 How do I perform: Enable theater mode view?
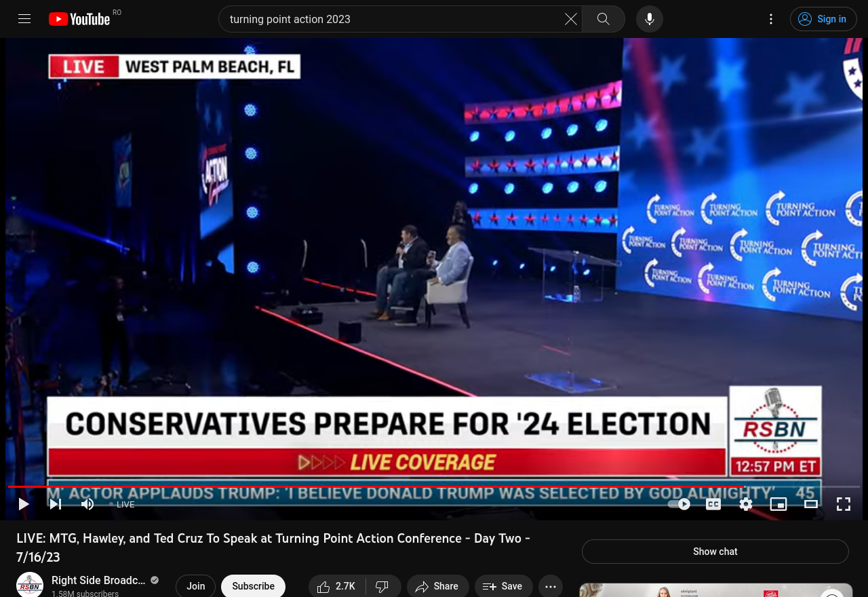tap(811, 504)
